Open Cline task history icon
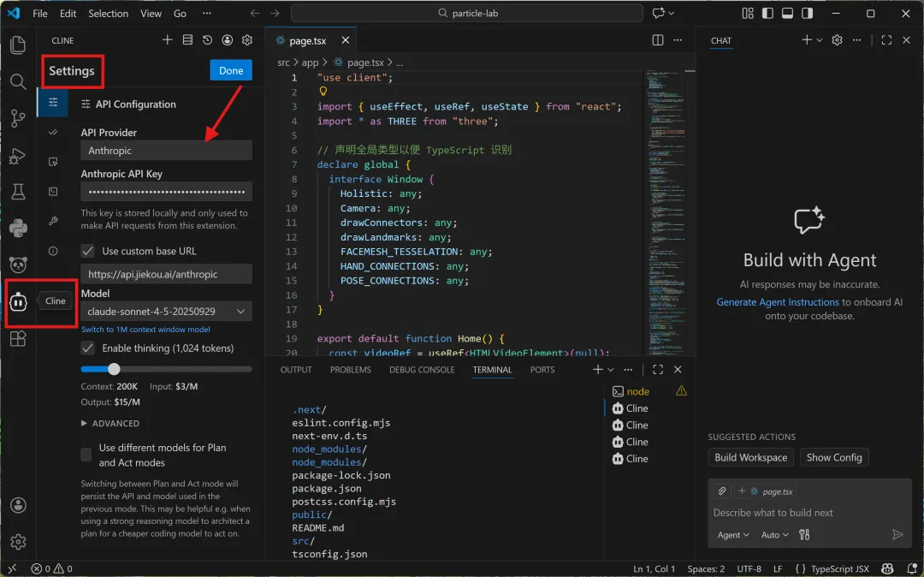This screenshot has height=577, width=924. tap(207, 39)
